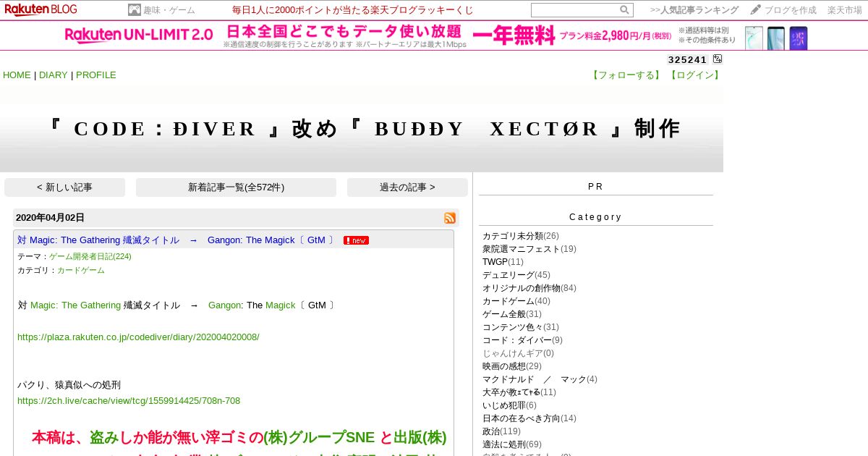Open the 2ch.live cache URL link
The width and height of the screenshot is (868, 456).
129,401
